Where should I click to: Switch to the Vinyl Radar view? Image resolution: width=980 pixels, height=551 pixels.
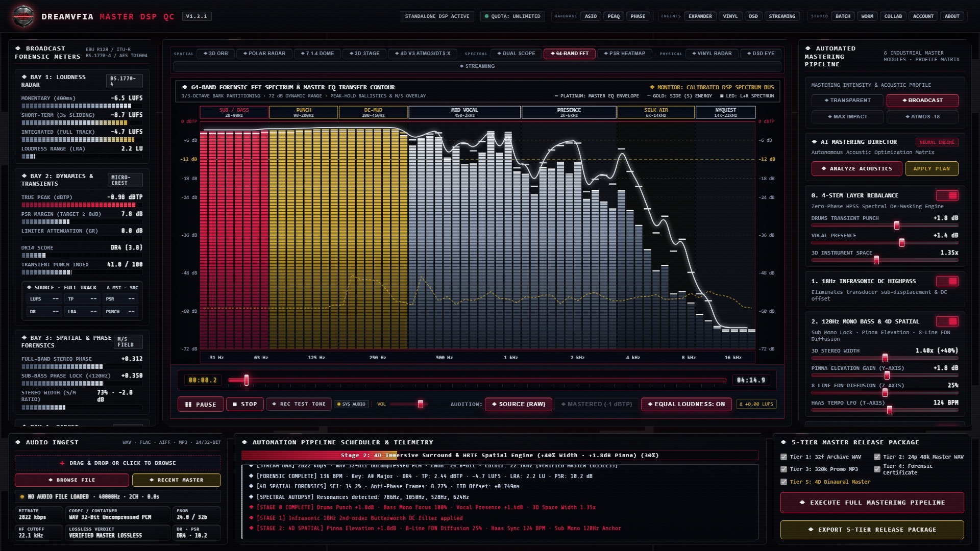[712, 54]
